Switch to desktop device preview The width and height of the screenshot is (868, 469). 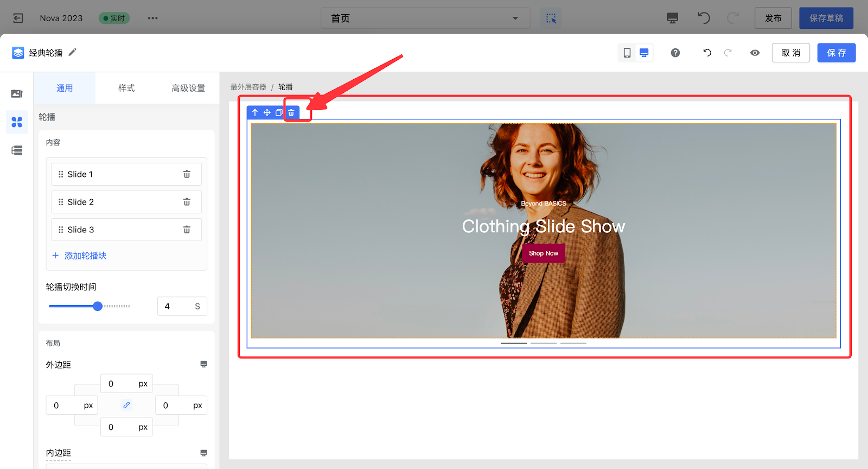[x=644, y=53]
